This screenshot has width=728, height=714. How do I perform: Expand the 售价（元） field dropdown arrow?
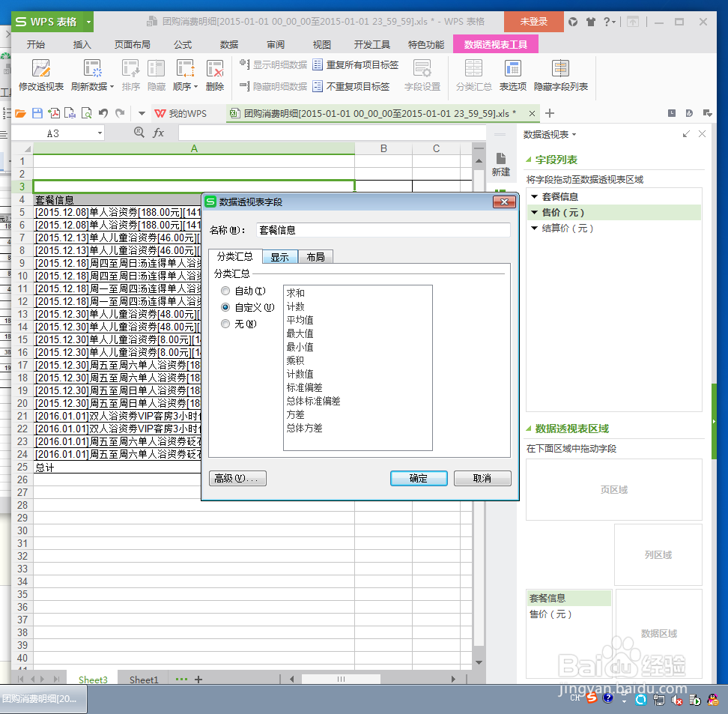[535, 213]
